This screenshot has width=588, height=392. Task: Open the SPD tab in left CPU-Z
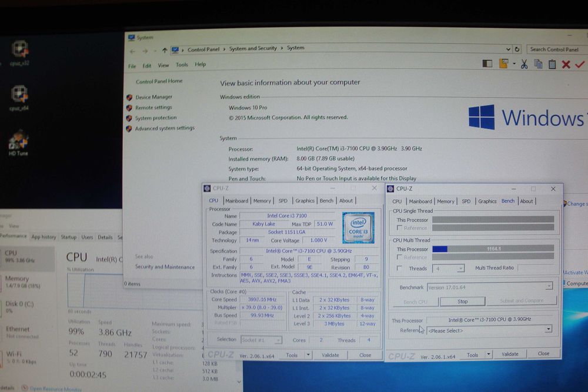[x=283, y=200]
